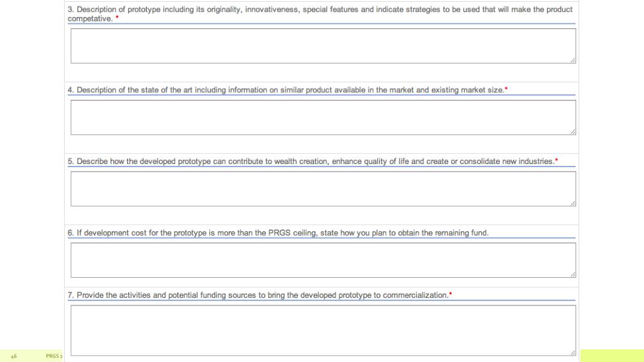This screenshot has width=644, height=362.
Task: Click the red required asterisk on question 5
Action: [557, 160]
